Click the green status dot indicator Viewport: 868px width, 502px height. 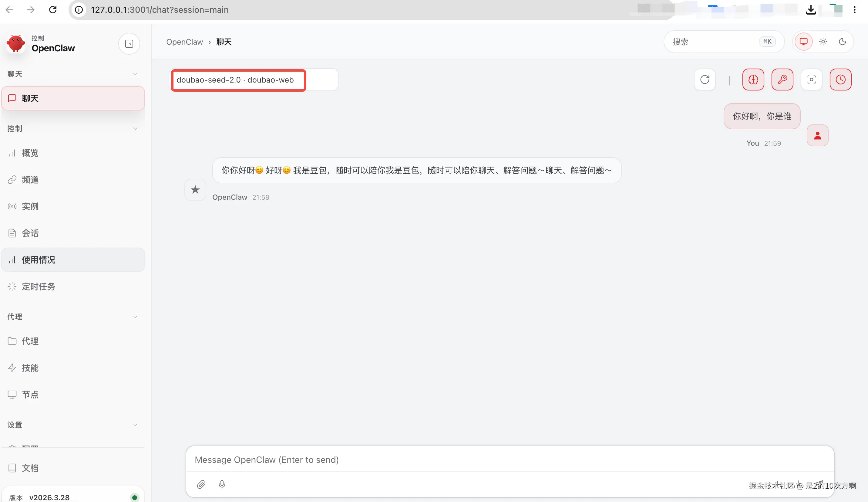[135, 497]
